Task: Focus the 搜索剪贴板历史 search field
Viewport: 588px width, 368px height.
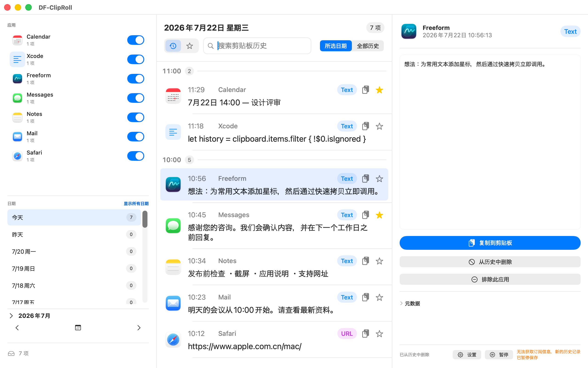Action: tap(257, 46)
